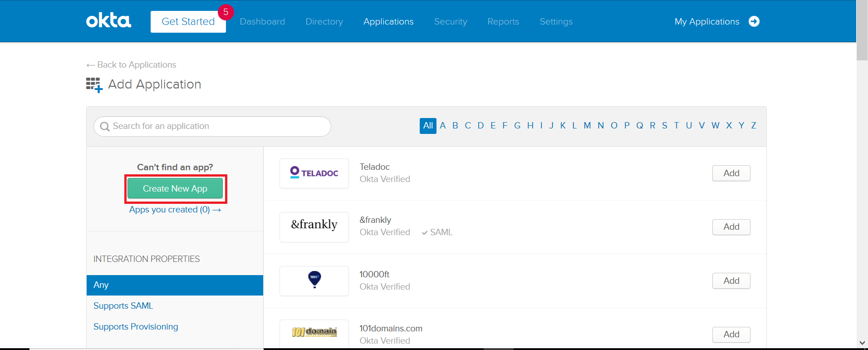Filter apps by letter N
868x350 pixels.
pos(601,126)
